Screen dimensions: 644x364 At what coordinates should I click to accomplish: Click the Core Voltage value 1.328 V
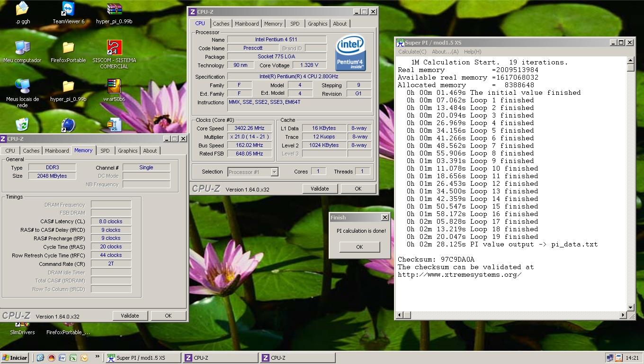(309, 65)
